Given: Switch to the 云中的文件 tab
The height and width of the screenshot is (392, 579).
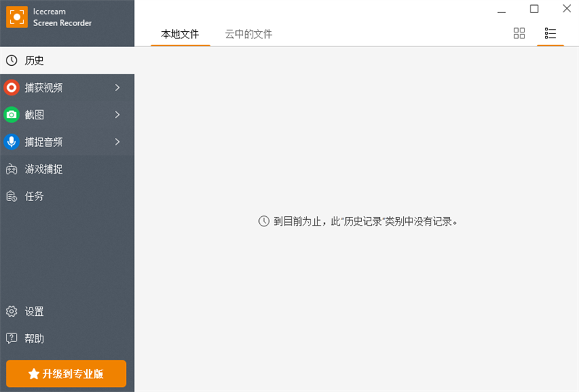Looking at the screenshot, I should pyautogui.click(x=248, y=34).
